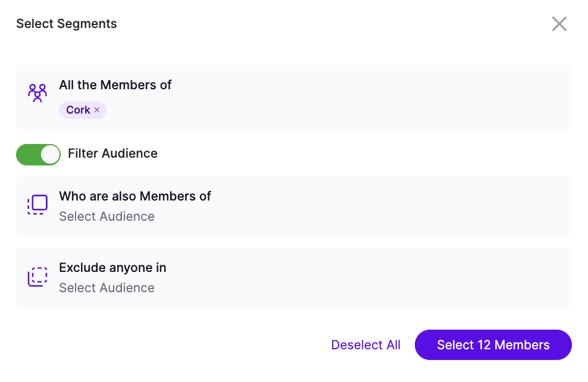The width and height of the screenshot is (588, 382).
Task: Click the group members icon
Action: pos(37,93)
